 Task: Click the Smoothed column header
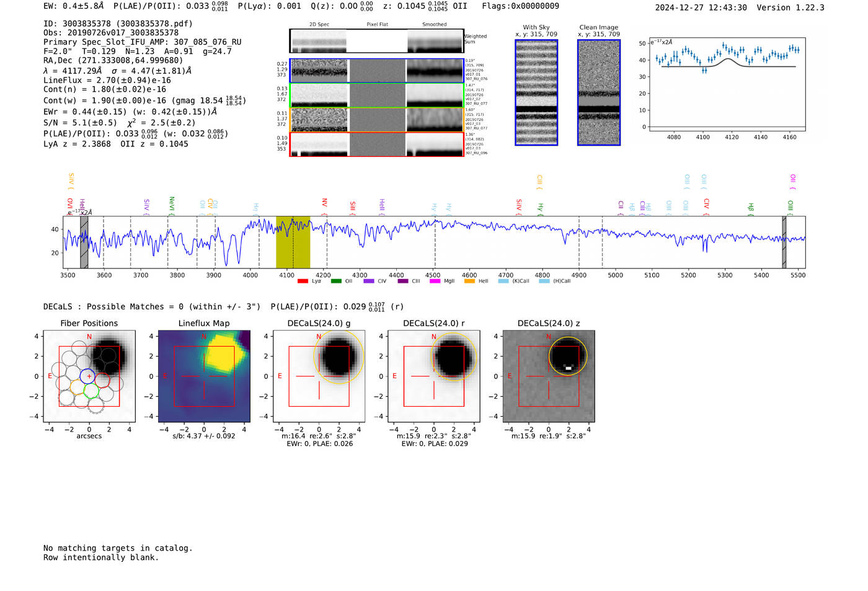[x=434, y=25]
